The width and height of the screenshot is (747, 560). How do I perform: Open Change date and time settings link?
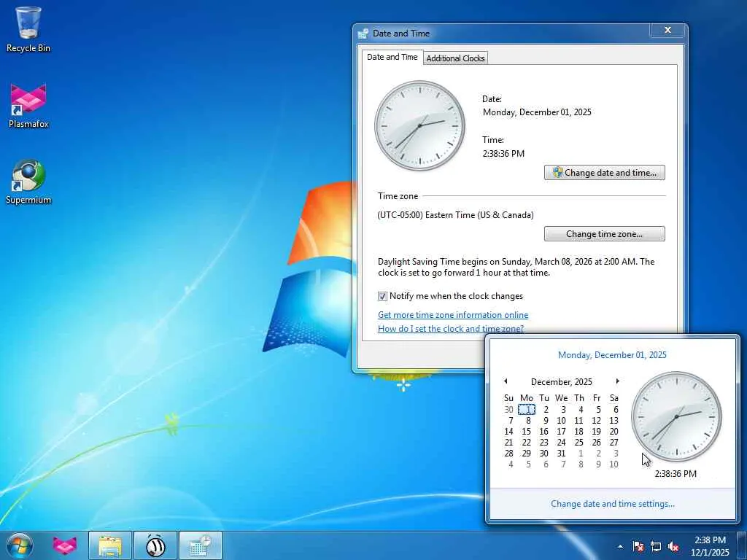613,504
